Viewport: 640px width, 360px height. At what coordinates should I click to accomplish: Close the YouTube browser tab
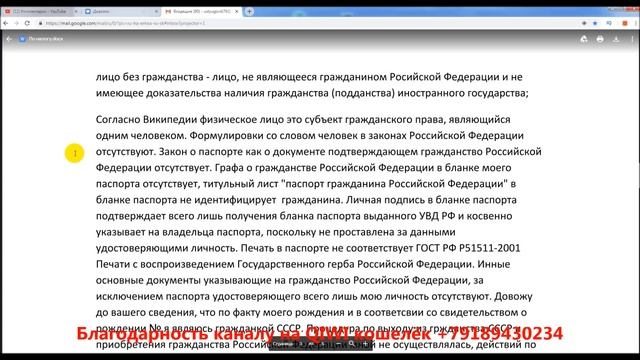pos(76,11)
